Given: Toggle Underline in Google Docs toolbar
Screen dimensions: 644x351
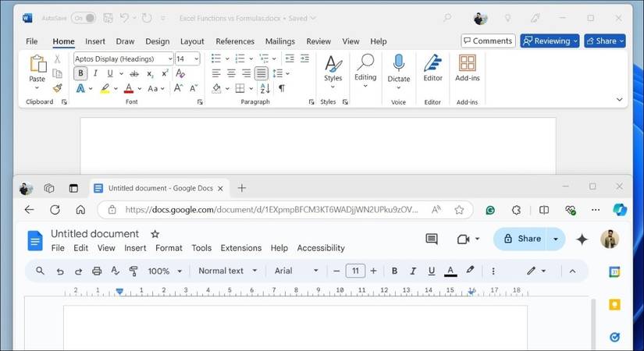Looking at the screenshot, I should [432, 271].
